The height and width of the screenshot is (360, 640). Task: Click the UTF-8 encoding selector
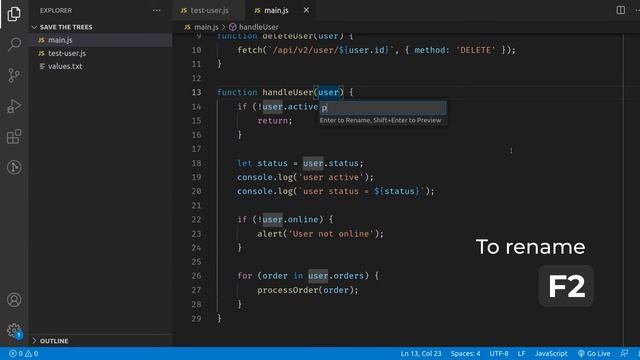499,353
